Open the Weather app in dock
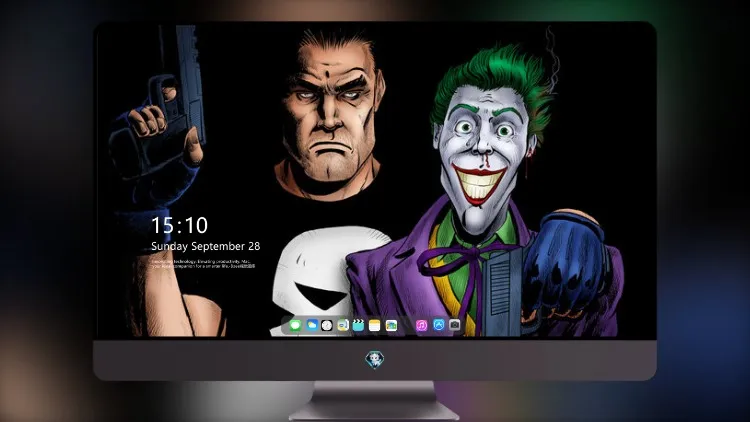Viewport: 750px width, 422px height. (x=311, y=325)
